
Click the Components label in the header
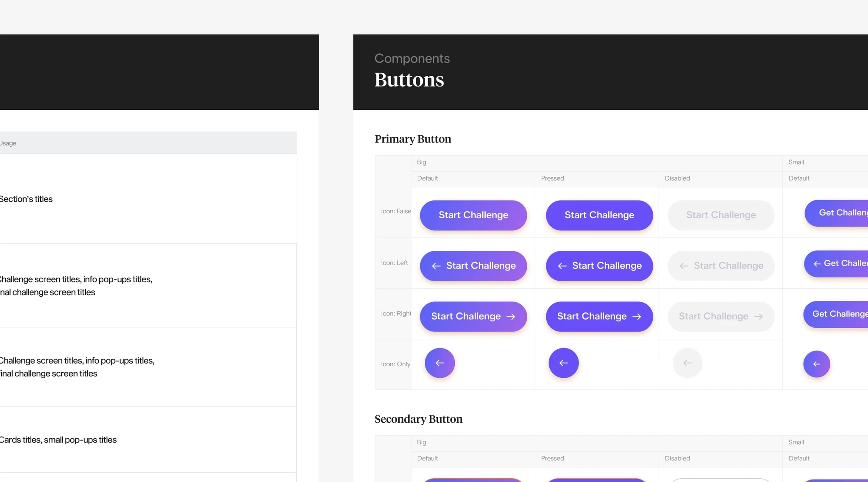412,59
